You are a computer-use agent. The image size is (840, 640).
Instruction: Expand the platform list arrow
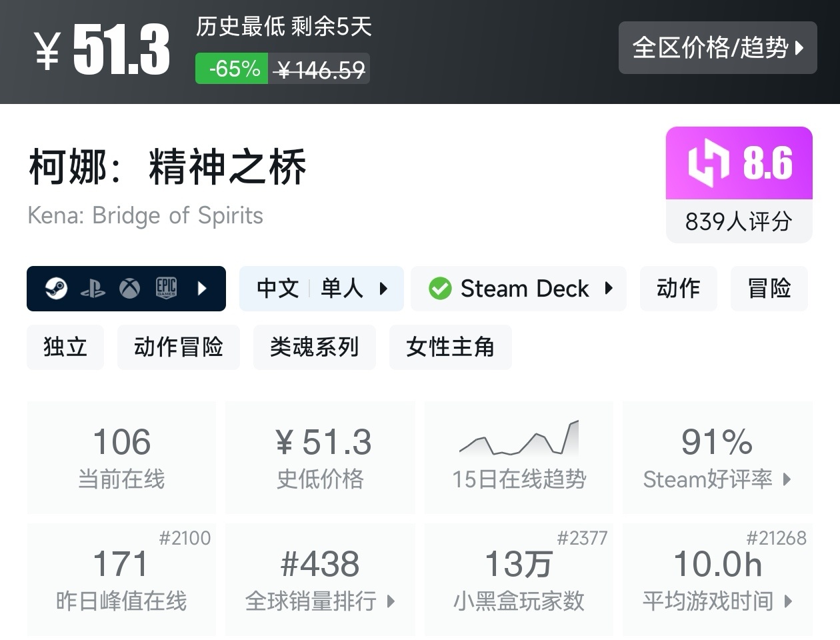[202, 289]
